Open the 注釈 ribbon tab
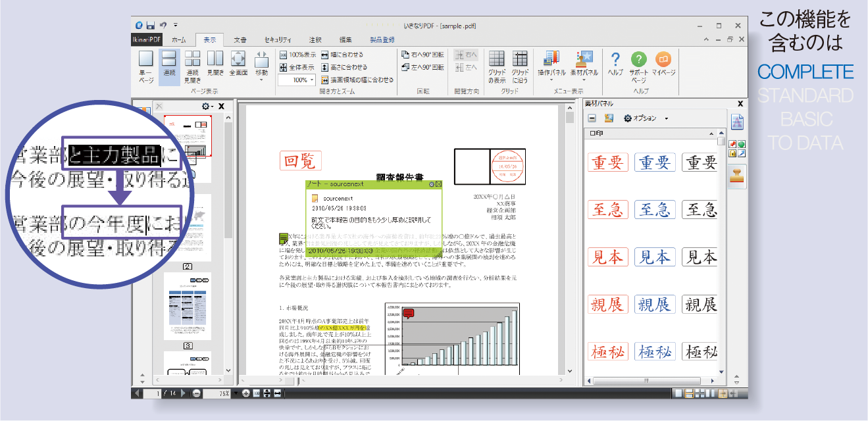This screenshot has width=868, height=421. coord(315,39)
